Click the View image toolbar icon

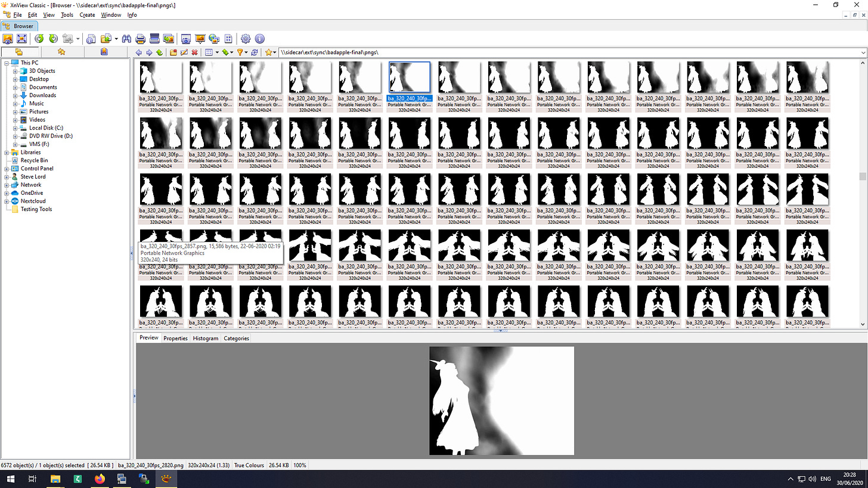(x=8, y=39)
